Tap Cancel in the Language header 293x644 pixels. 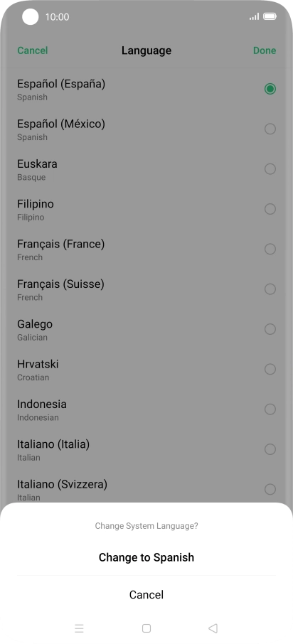[33, 50]
